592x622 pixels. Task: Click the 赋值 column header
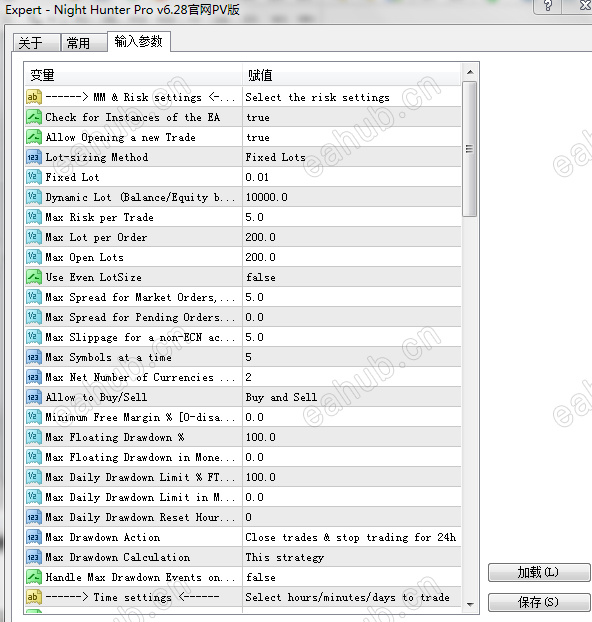(x=352, y=75)
